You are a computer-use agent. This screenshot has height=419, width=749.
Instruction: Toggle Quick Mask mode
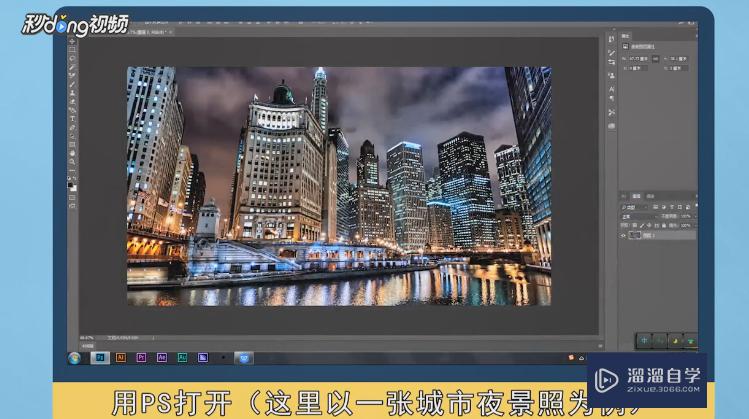pos(72,198)
